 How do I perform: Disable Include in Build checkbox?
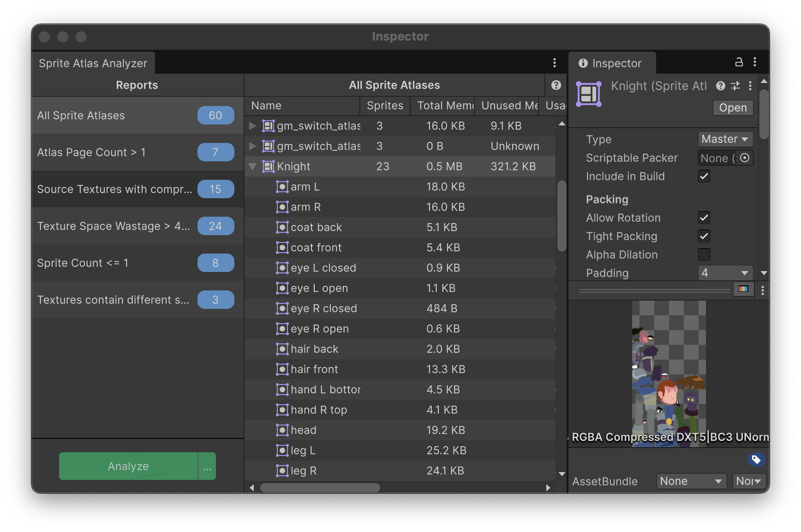click(704, 176)
